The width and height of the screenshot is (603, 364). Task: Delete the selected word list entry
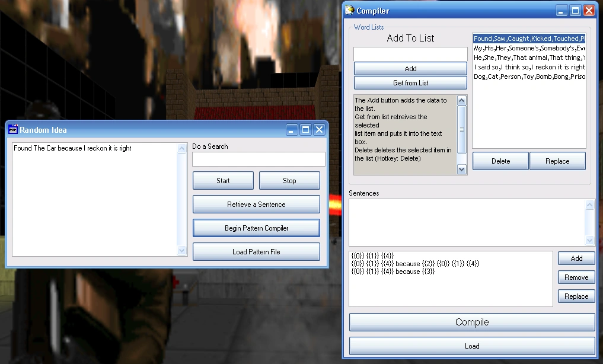click(500, 161)
